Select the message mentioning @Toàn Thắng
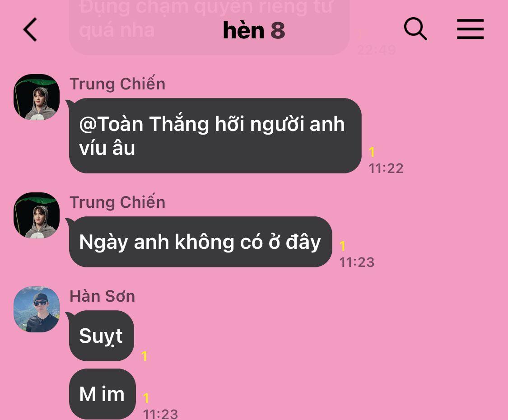This screenshot has height=420, width=508. pos(215,135)
